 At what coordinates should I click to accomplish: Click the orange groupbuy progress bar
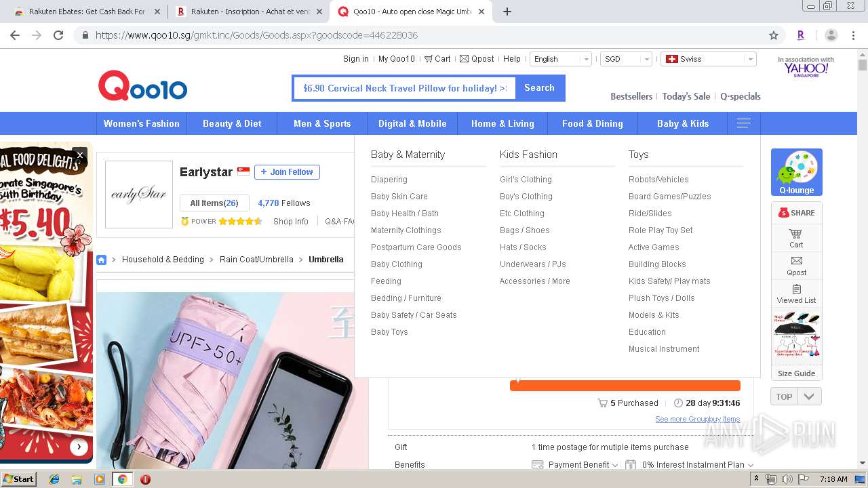625,386
